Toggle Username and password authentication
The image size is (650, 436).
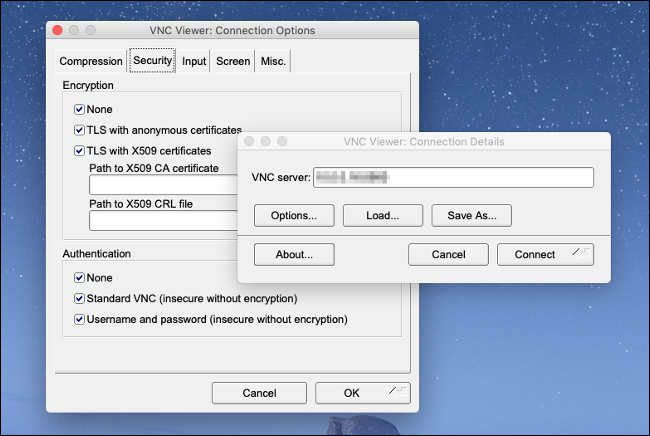pyautogui.click(x=79, y=319)
